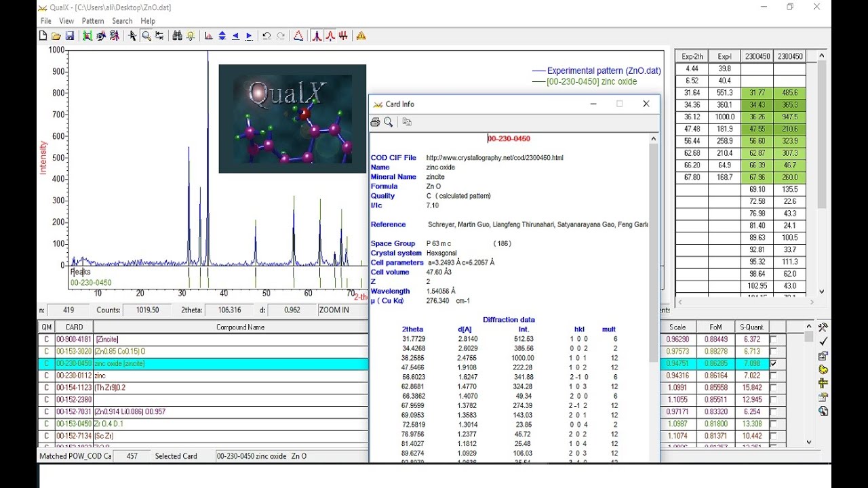The image size is (868, 488).
Task: Tick the checkbox in the 15.842 S-Quant row
Action: click(773, 388)
